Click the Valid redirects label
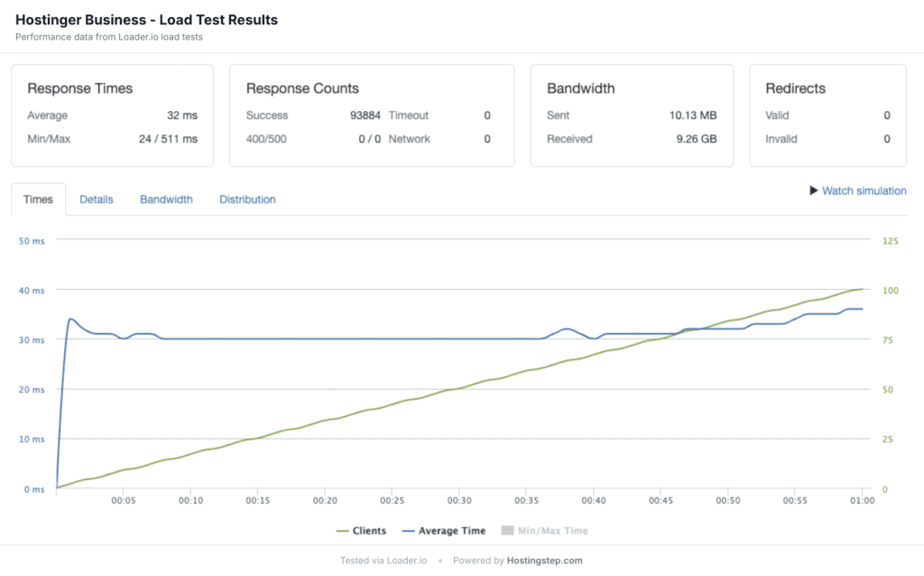The height and width of the screenshot is (576, 924). coord(777,115)
